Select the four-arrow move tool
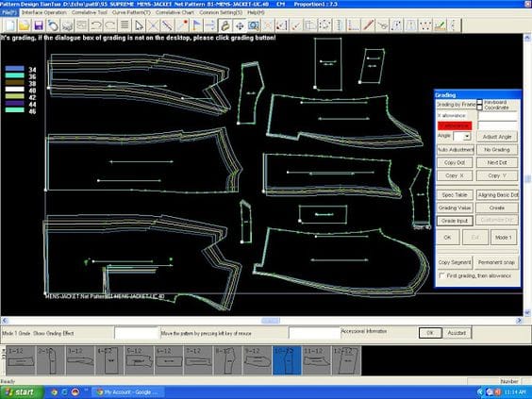 [x=240, y=25]
